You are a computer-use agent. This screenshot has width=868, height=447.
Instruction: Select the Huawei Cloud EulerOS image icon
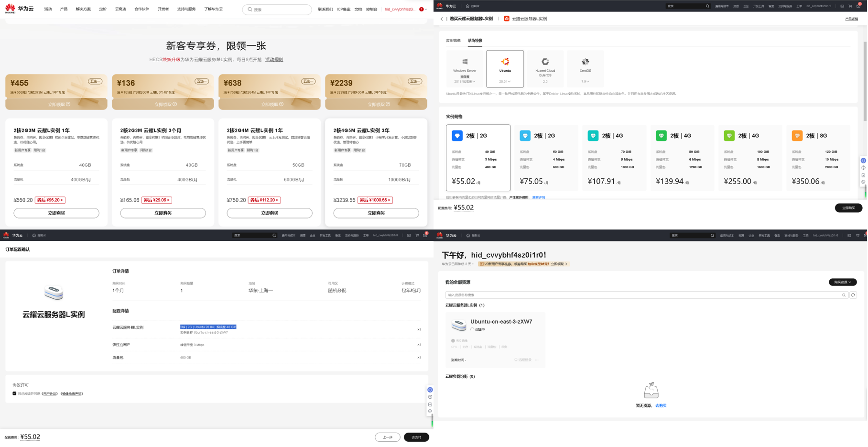coord(545,62)
